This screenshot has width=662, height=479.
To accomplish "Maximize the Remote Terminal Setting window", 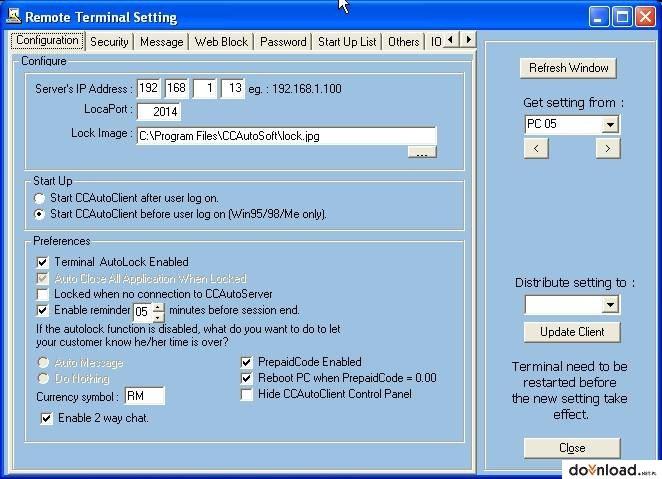I will pyautogui.click(x=622, y=17).
